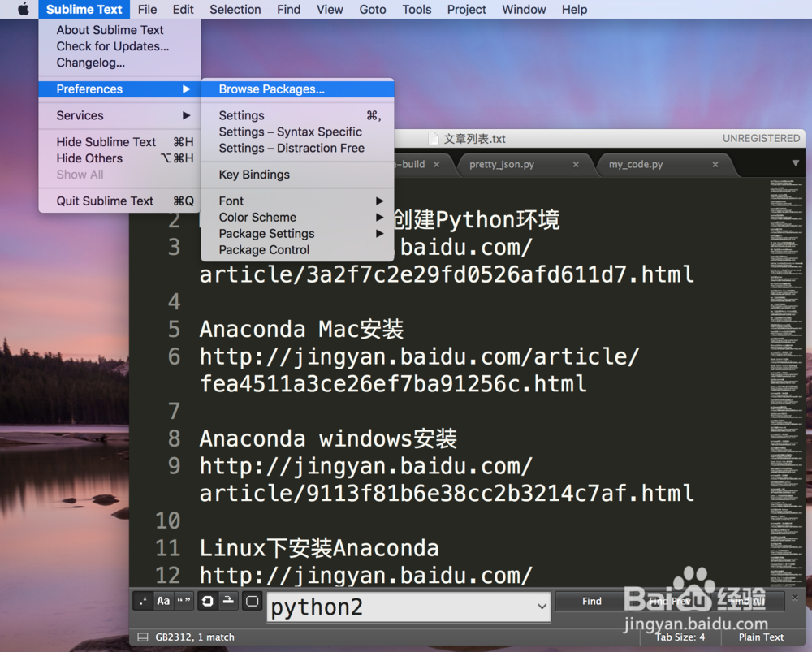Screen dimensions: 812x652
Task: Expand the Color Scheme submenu
Action: coord(297,218)
